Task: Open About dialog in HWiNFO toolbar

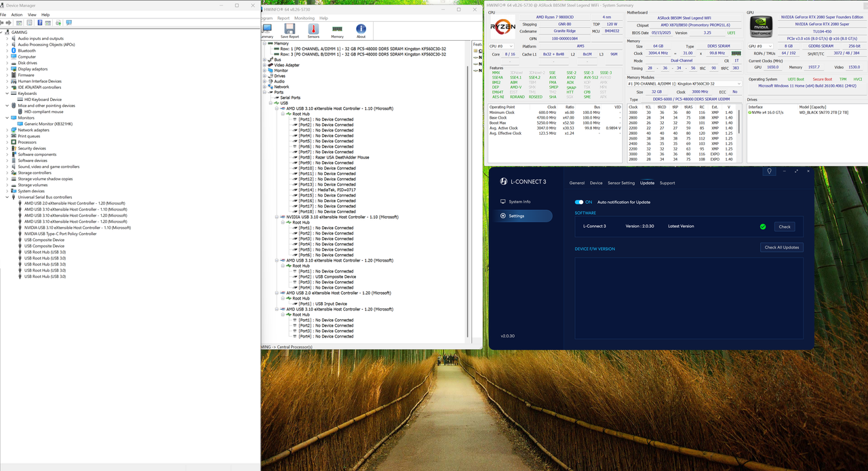Action: point(361,31)
